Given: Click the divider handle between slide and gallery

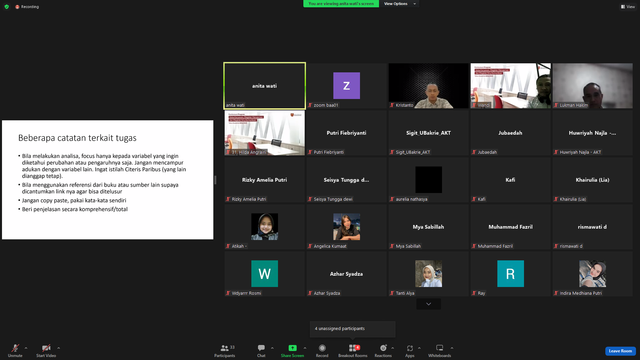Looking at the screenshot, I should tap(215, 180).
